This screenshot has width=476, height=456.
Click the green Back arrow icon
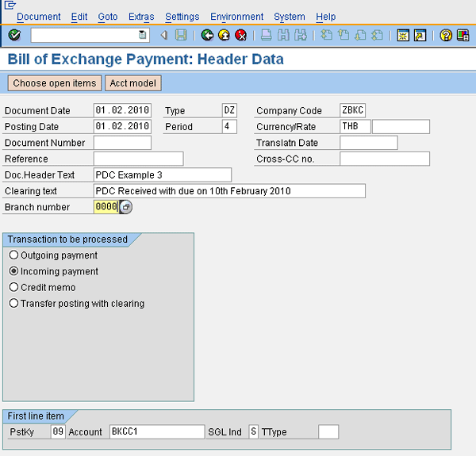(207, 35)
